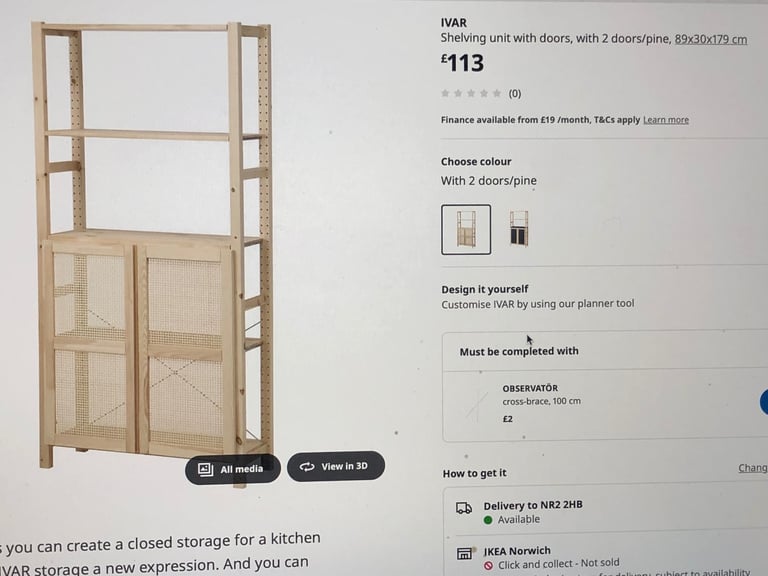Open the Learn more finance link
Image resolution: width=768 pixels, height=576 pixels.
pos(666,120)
